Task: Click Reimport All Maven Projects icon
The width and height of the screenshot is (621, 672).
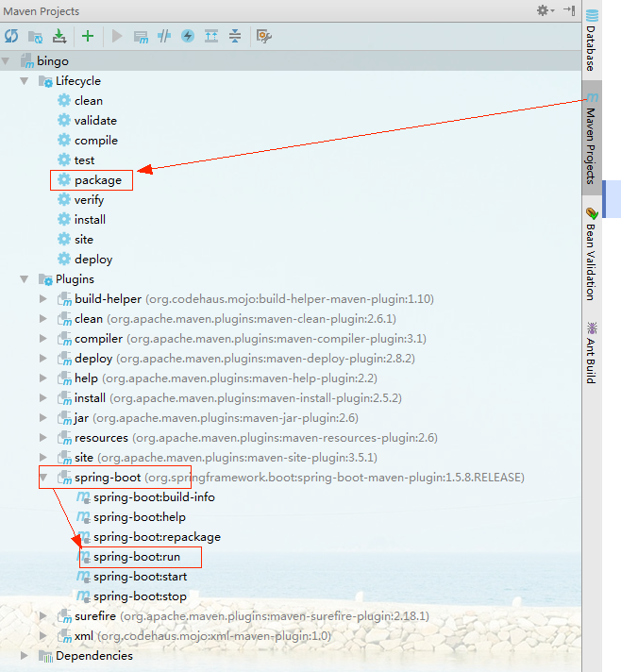Action: [11, 36]
